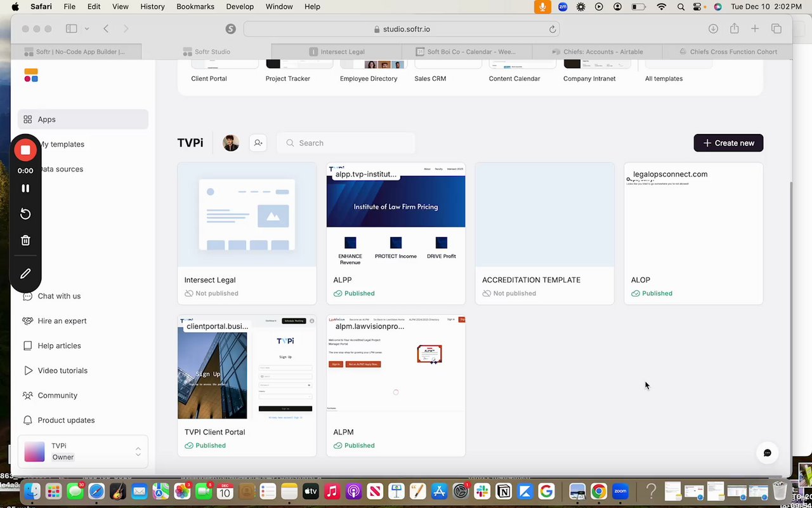
Task: Reload the page
Action: (x=553, y=29)
